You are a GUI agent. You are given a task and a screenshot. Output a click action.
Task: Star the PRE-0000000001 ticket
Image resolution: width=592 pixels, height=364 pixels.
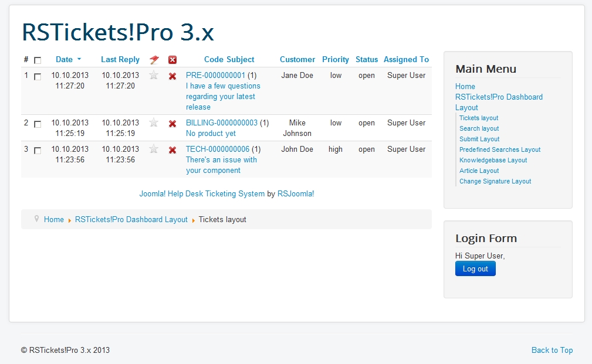tap(154, 75)
